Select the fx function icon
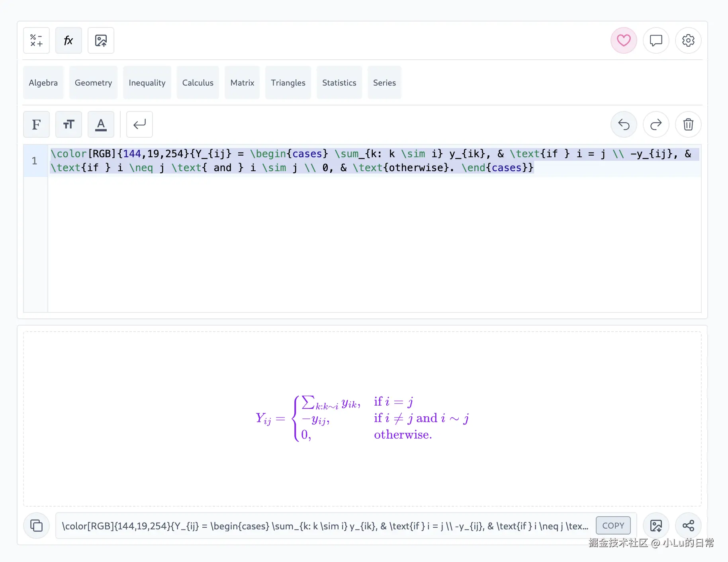The width and height of the screenshot is (728, 562). pos(68,41)
